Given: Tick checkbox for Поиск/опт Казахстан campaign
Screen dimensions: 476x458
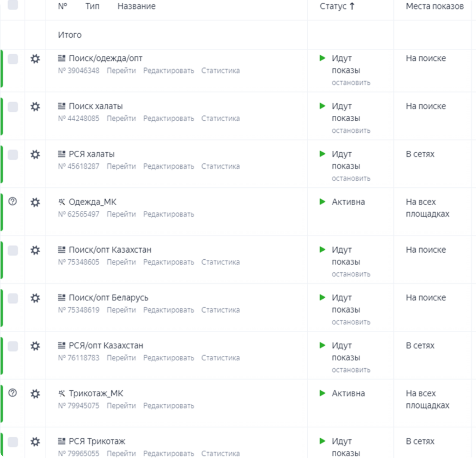Looking at the screenshot, I should point(13,250).
